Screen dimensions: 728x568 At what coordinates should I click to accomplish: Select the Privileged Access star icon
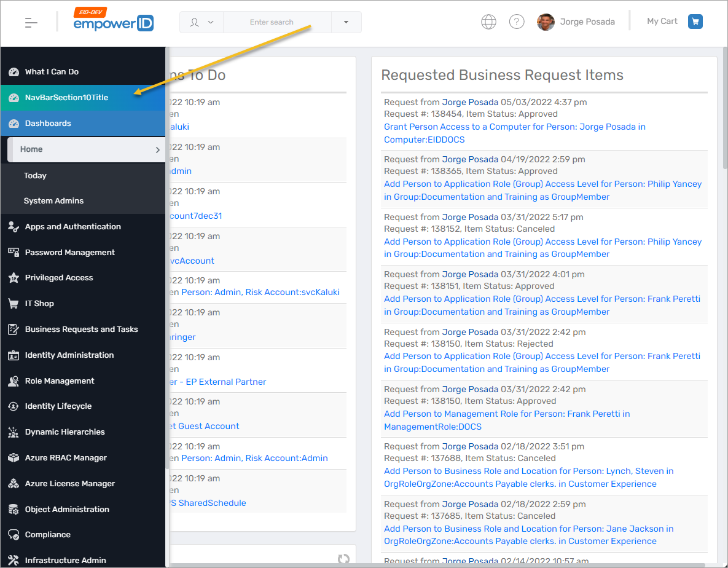[x=13, y=277]
